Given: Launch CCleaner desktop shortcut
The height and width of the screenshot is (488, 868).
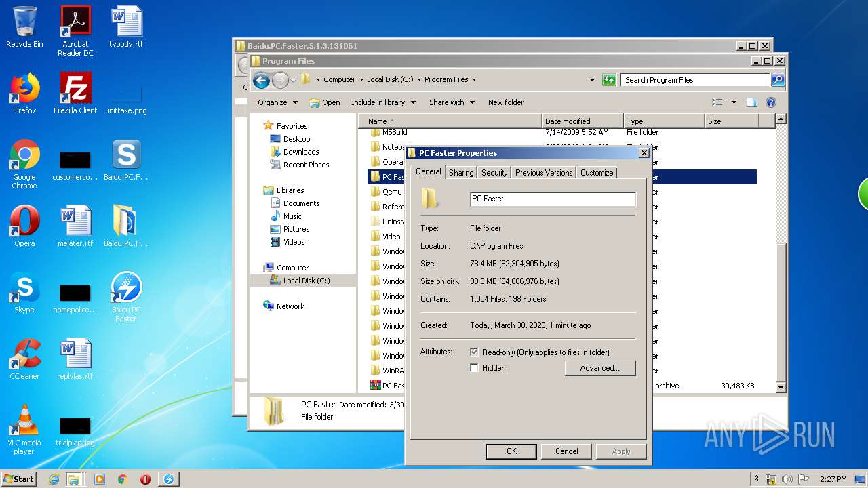Looking at the screenshot, I should [24, 359].
